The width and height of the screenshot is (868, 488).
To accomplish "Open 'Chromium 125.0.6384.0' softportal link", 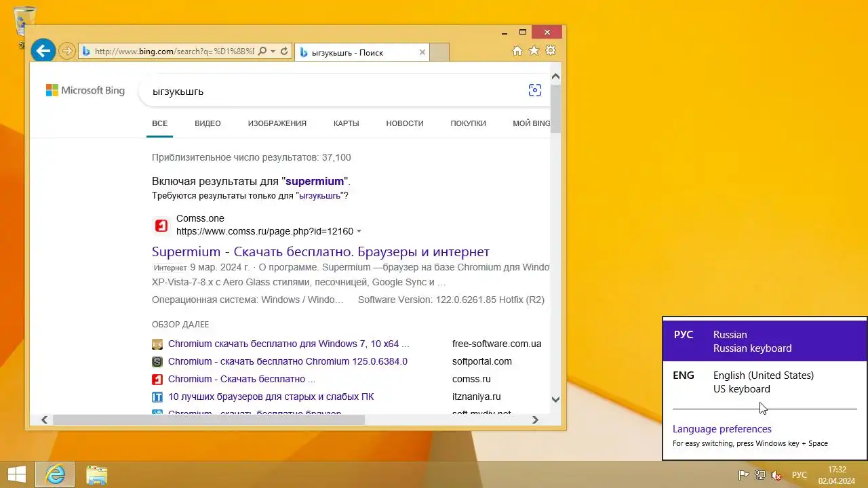I will pyautogui.click(x=288, y=361).
